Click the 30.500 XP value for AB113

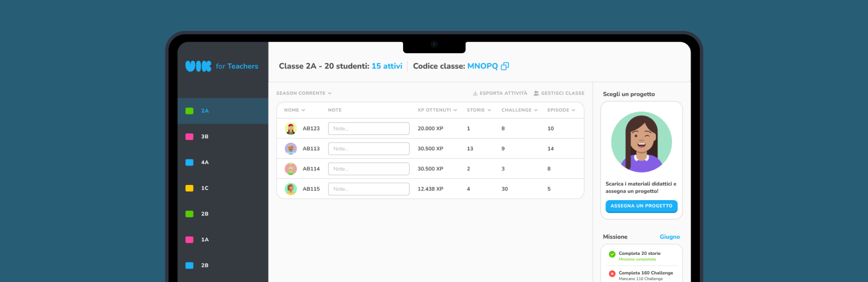(x=430, y=149)
